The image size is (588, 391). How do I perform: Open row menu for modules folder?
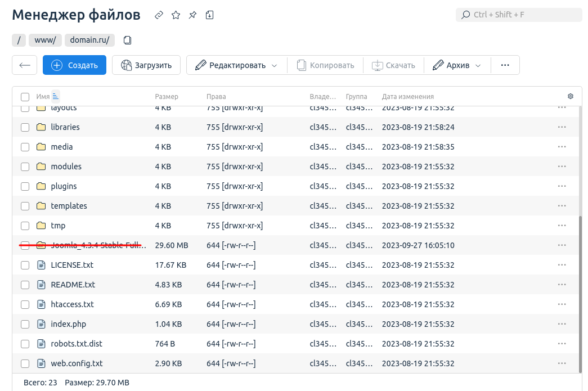coord(562,167)
